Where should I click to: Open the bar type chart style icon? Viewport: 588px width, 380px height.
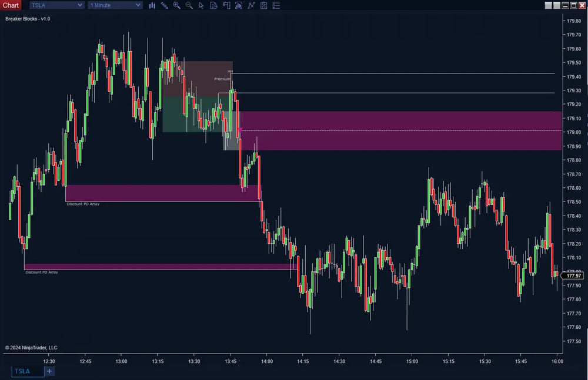click(x=152, y=5)
